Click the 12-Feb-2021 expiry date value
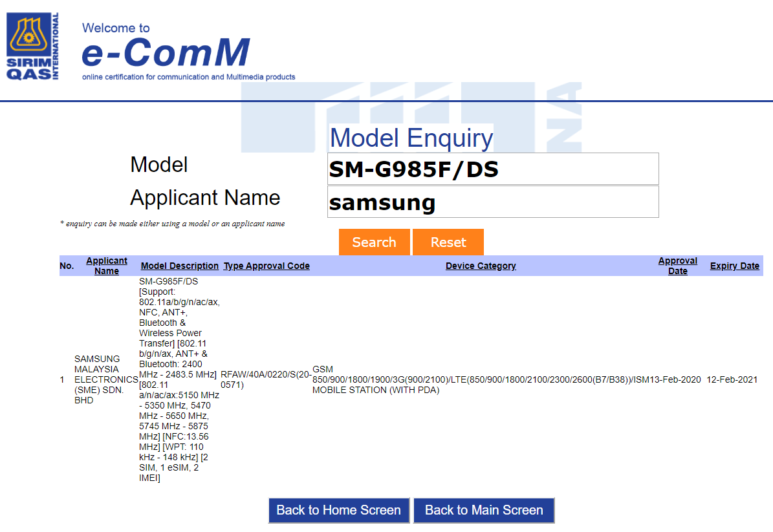 (732, 379)
